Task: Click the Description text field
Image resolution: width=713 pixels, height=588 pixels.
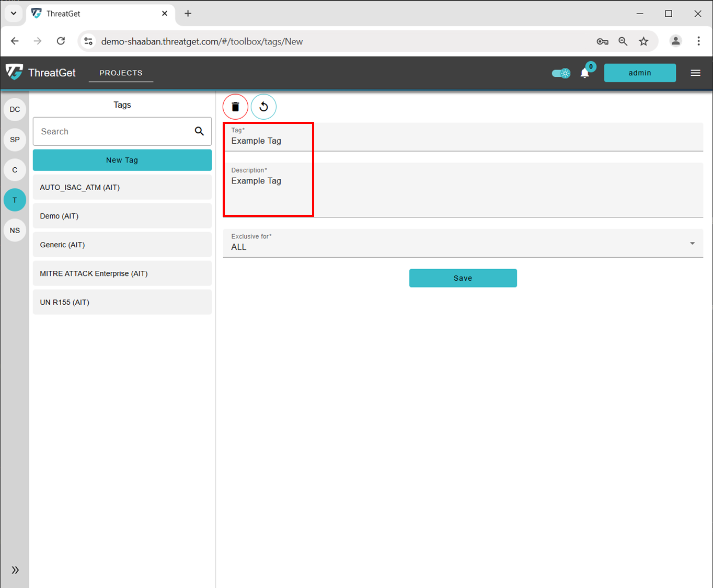Action: pyautogui.click(x=463, y=191)
